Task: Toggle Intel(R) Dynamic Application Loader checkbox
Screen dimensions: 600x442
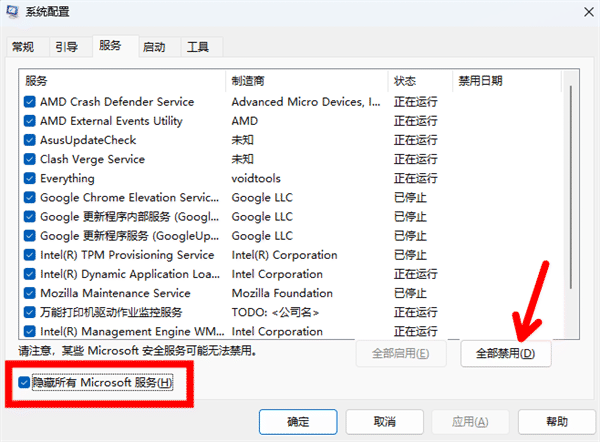Action: click(29, 274)
